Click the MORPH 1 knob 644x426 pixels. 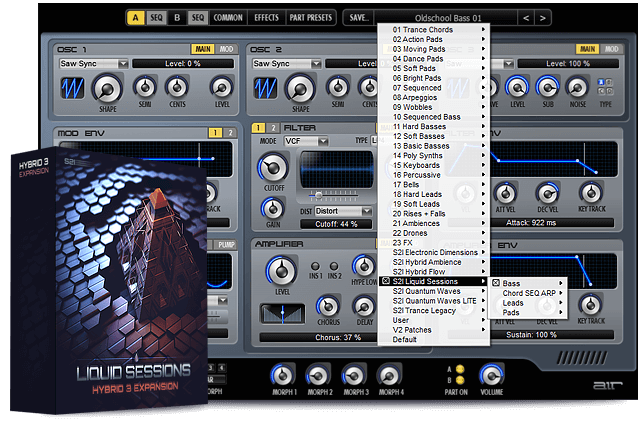[283, 375]
